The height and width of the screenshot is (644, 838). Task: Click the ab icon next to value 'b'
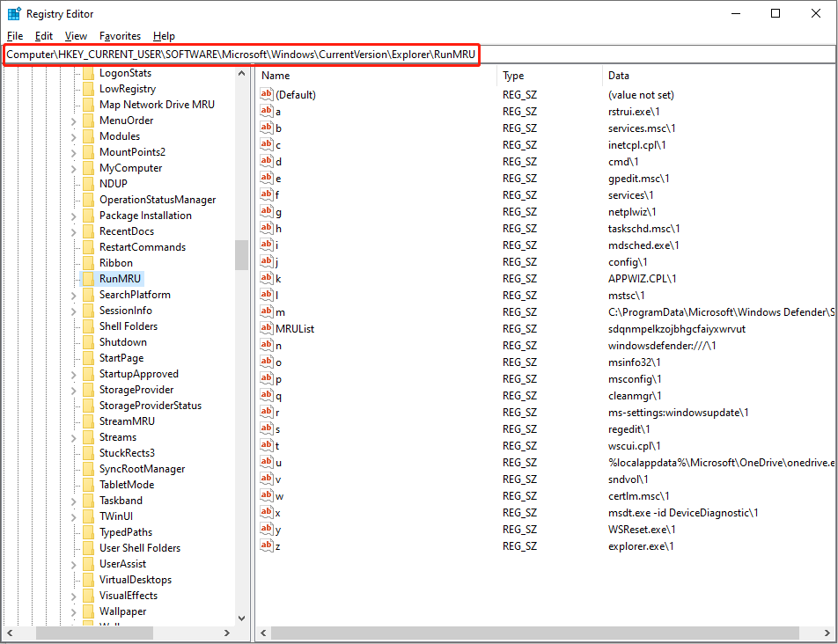tap(267, 128)
